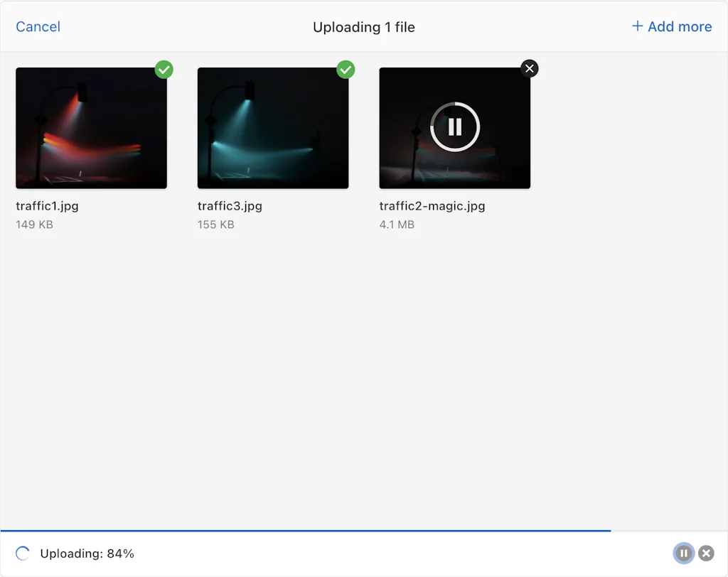
Task: Click the Cancel link at top left
Action: [x=38, y=26]
